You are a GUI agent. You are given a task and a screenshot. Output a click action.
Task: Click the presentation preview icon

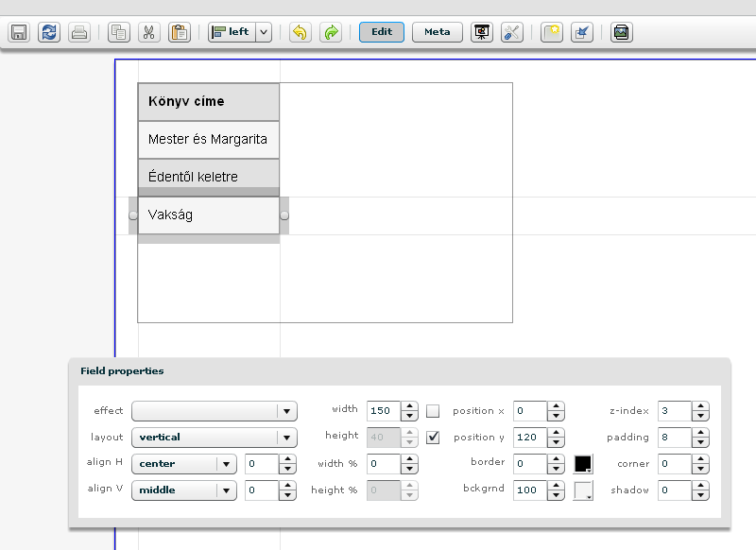click(x=482, y=32)
